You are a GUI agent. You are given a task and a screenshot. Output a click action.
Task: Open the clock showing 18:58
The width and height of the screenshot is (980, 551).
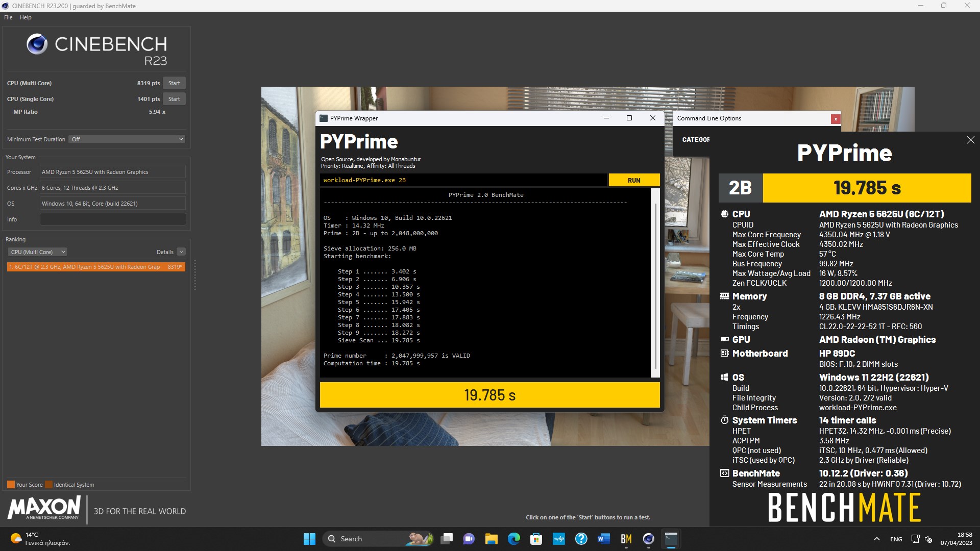957,539
